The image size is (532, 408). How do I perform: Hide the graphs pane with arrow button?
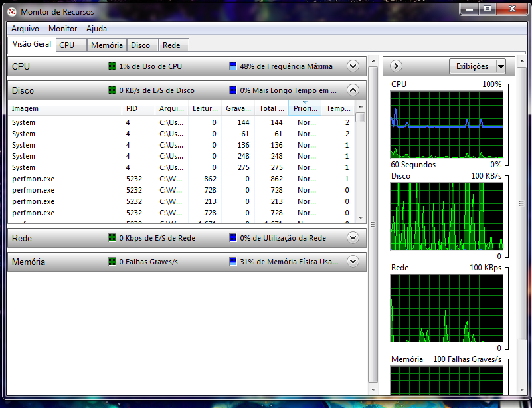(396, 66)
